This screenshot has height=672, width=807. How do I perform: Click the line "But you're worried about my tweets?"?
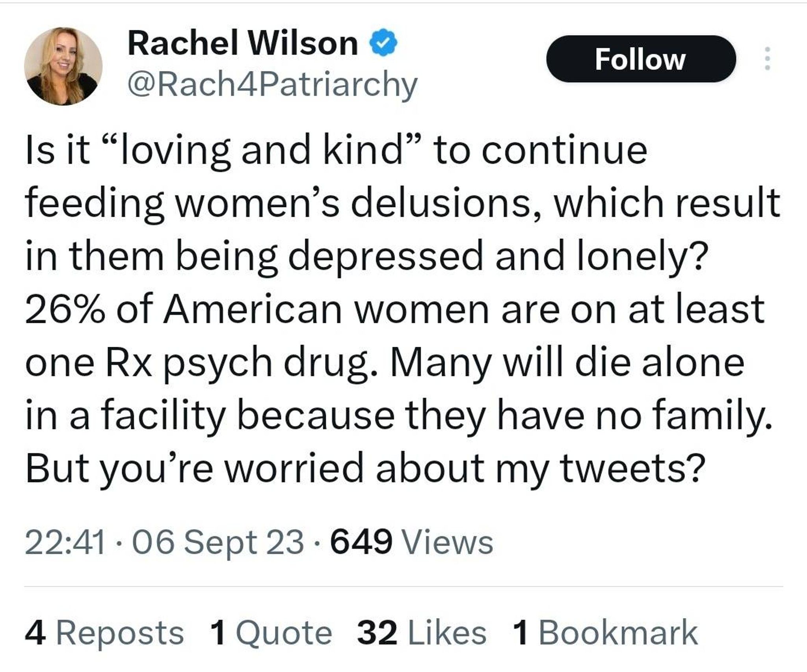tap(365, 469)
